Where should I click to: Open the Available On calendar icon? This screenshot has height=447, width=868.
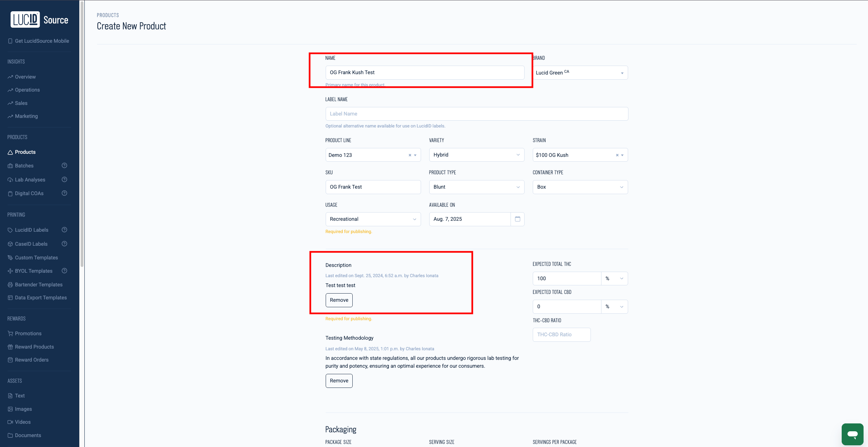coord(517,219)
